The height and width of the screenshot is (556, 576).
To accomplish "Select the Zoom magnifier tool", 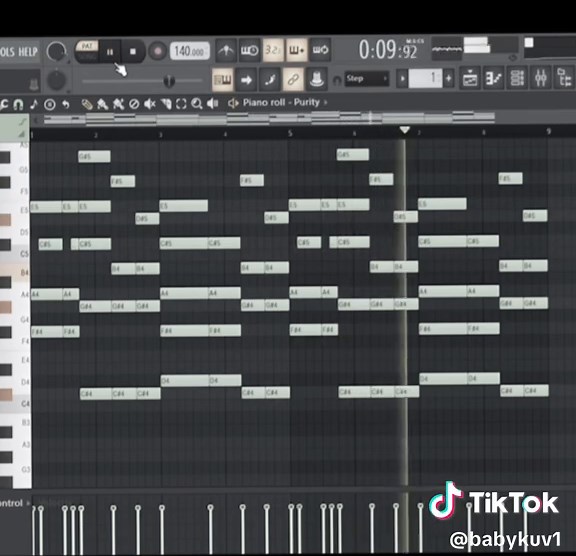I will click(x=197, y=104).
